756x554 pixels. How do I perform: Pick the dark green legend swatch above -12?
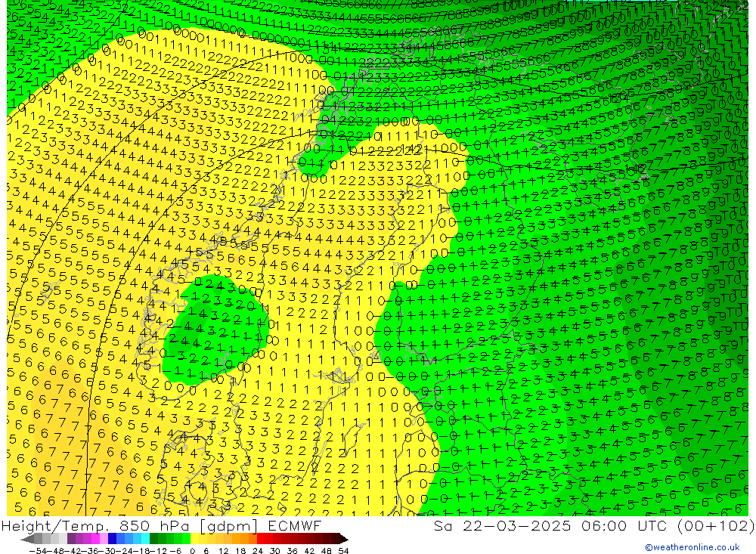153,539
